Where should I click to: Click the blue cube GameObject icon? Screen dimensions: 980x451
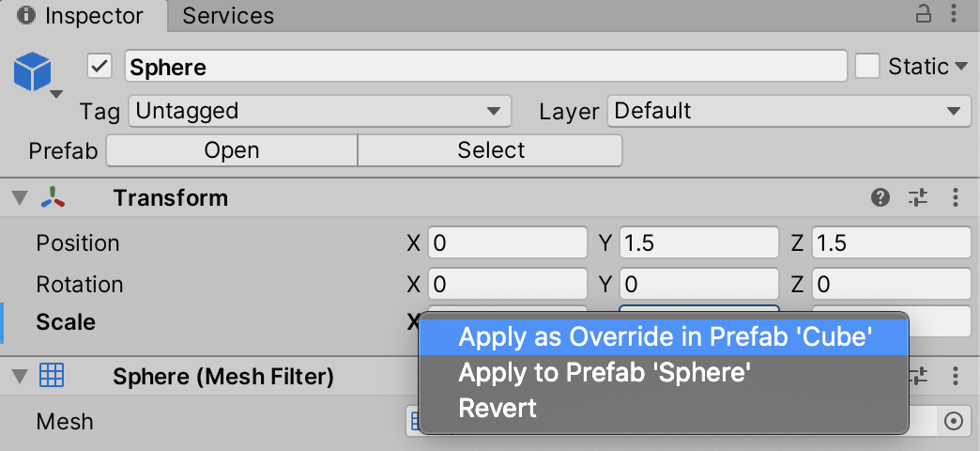pos(33,71)
